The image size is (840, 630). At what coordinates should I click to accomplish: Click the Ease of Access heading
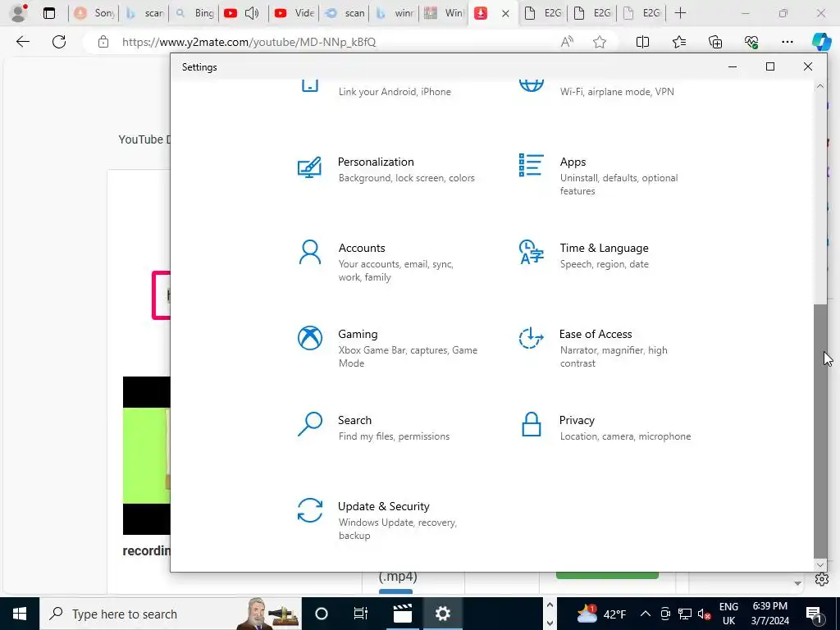596,335
